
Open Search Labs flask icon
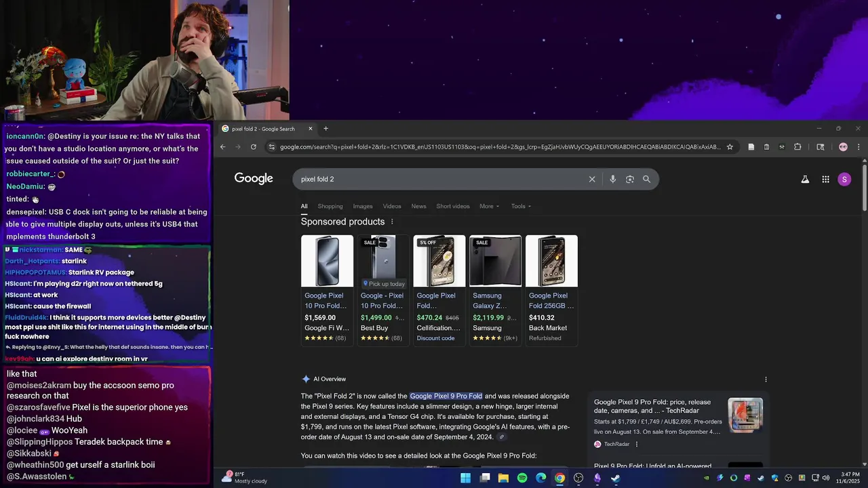click(805, 179)
